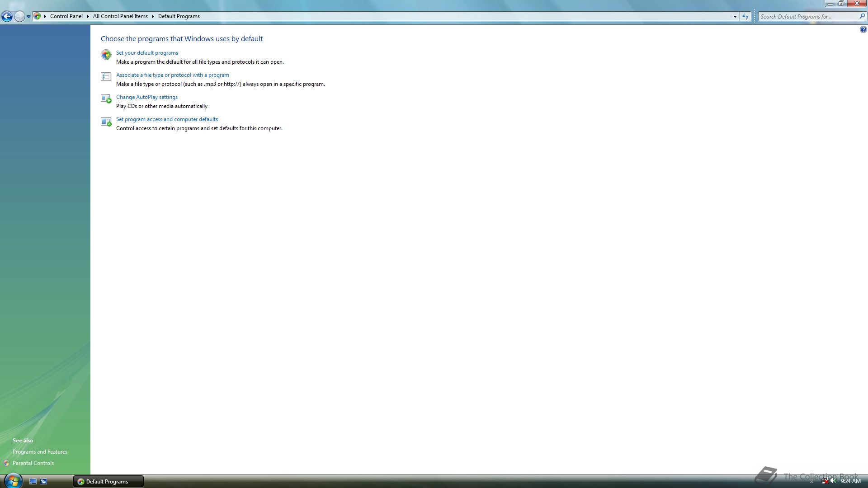Open the recent pages dropdown arrow
This screenshot has height=488, width=868.
coord(28,17)
